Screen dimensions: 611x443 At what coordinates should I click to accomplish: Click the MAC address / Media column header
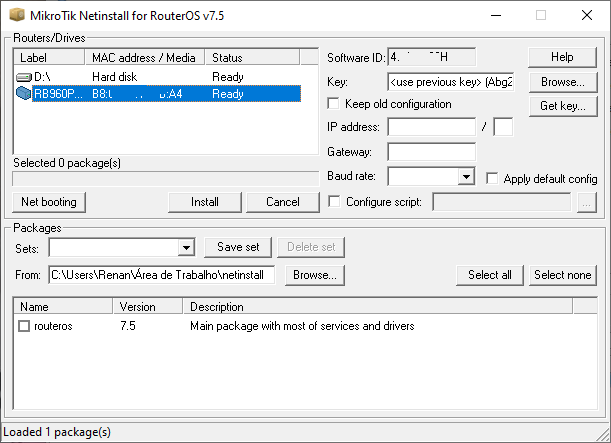pos(145,57)
